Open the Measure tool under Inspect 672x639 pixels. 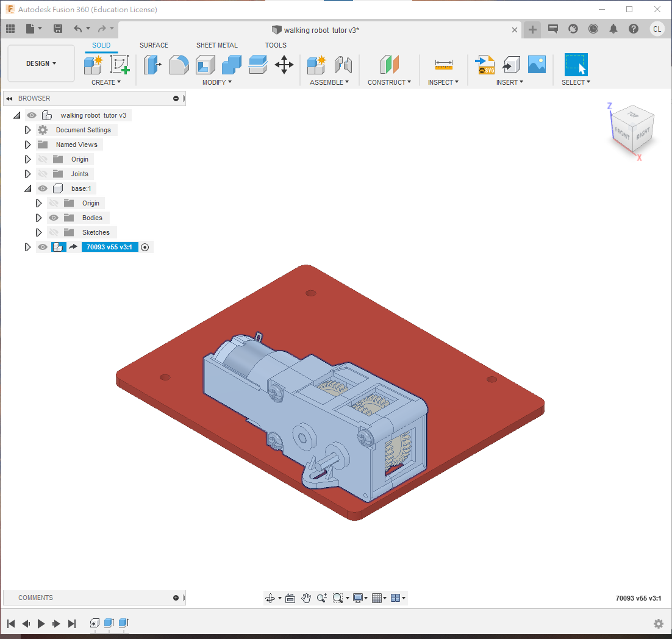[443, 64]
